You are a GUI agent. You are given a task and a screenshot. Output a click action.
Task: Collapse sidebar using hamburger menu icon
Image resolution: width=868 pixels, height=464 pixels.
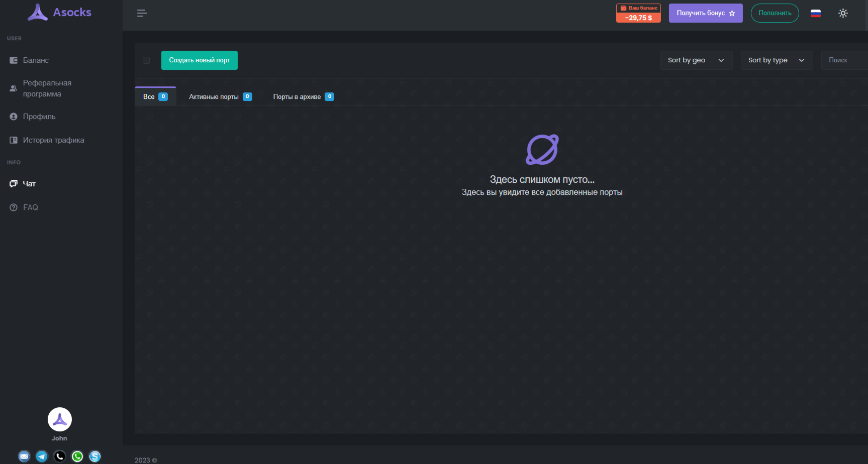[142, 13]
